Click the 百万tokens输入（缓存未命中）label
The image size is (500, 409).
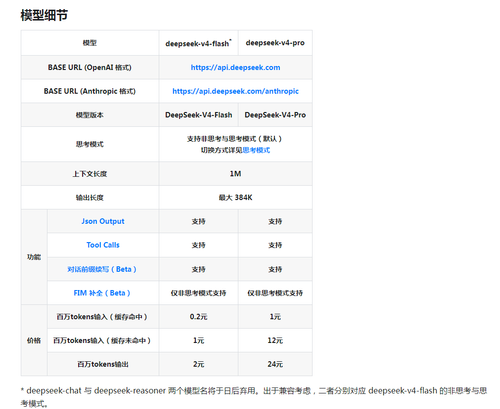[102, 340]
